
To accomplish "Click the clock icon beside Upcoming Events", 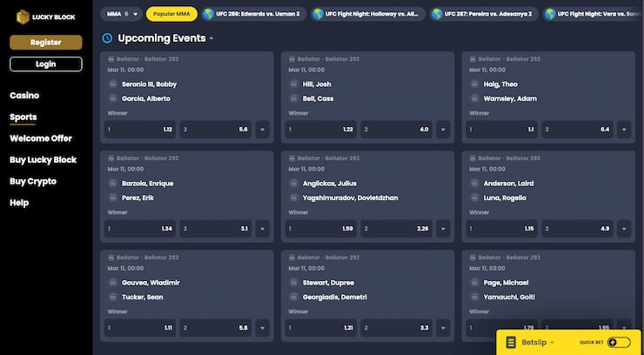I will pos(107,38).
